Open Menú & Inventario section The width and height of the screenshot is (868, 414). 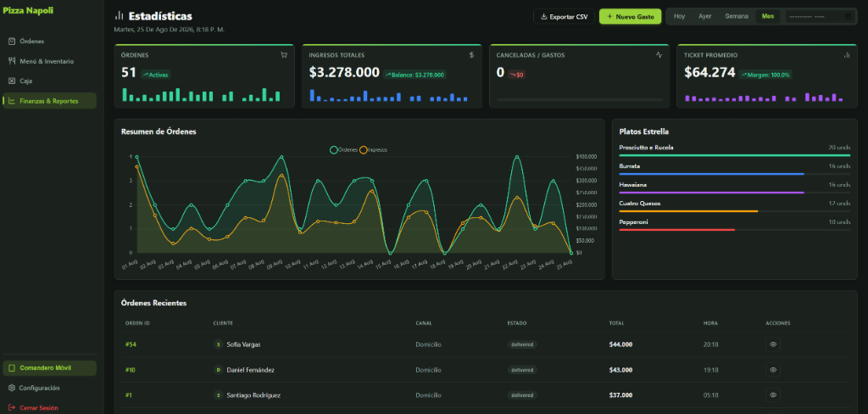[x=49, y=62]
